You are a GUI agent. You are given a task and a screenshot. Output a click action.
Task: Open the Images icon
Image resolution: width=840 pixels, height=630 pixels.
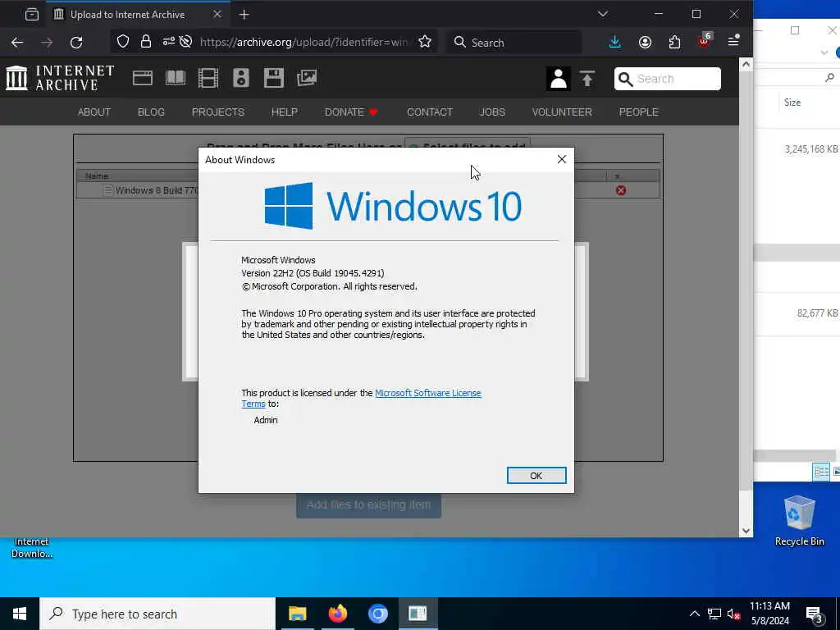(307, 78)
